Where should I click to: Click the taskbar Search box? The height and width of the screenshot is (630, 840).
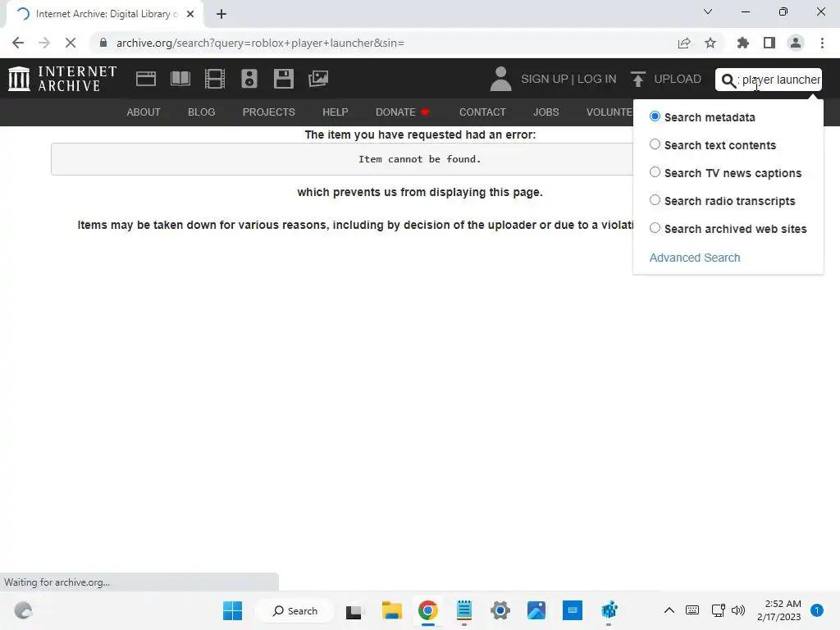pos(294,610)
